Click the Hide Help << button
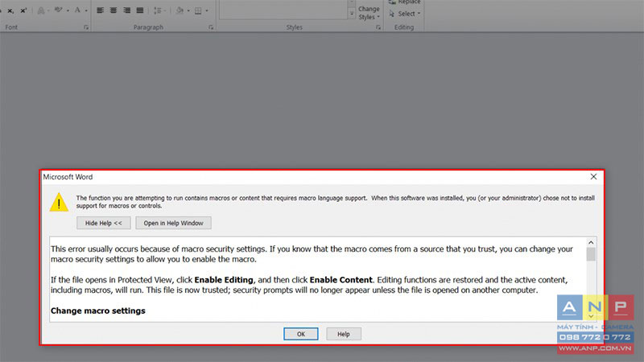644x362 pixels. coord(104,223)
